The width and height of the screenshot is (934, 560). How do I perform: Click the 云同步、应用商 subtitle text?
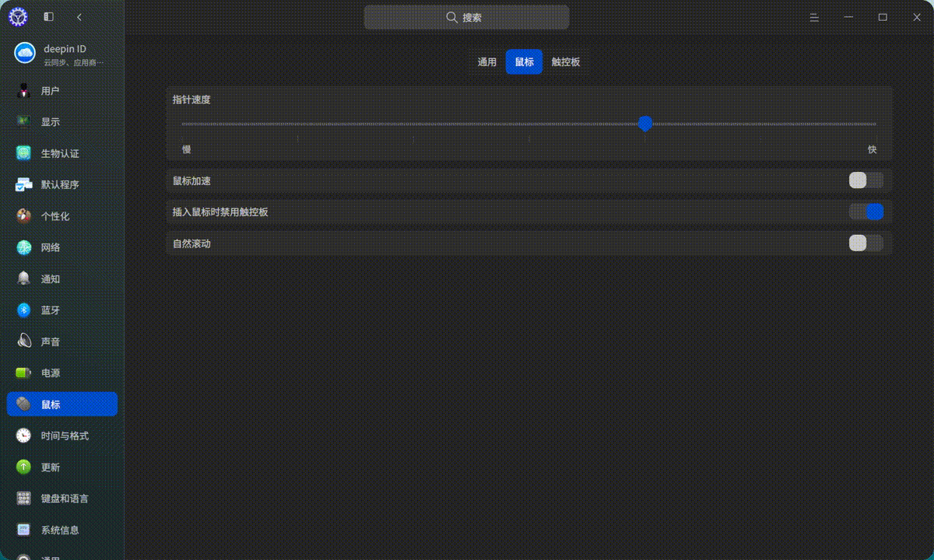click(x=73, y=62)
